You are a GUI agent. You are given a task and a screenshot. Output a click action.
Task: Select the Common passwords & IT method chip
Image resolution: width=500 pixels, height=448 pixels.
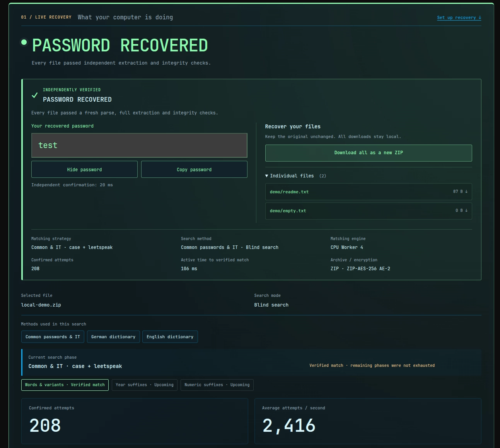pos(53,337)
